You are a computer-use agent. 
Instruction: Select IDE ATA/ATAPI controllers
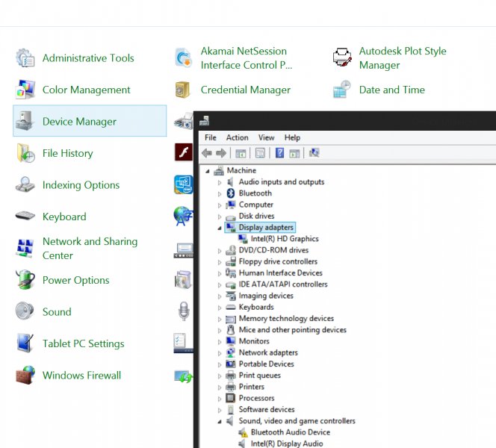[283, 284]
